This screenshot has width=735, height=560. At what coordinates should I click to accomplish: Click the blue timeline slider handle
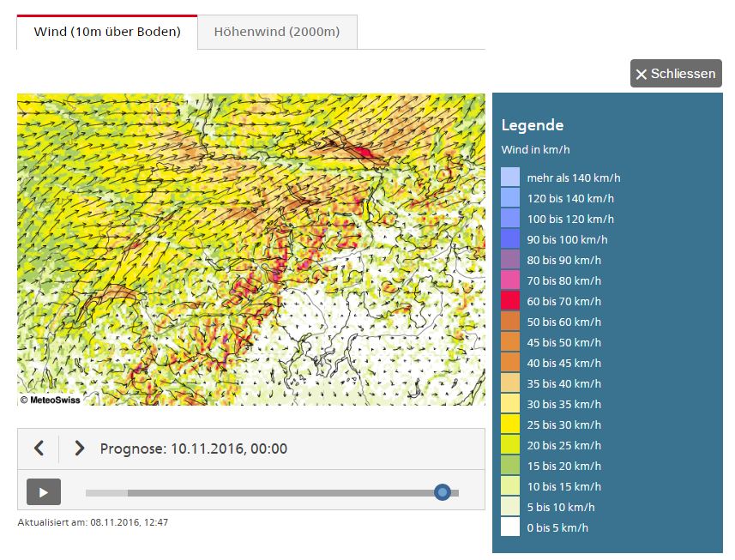443,492
